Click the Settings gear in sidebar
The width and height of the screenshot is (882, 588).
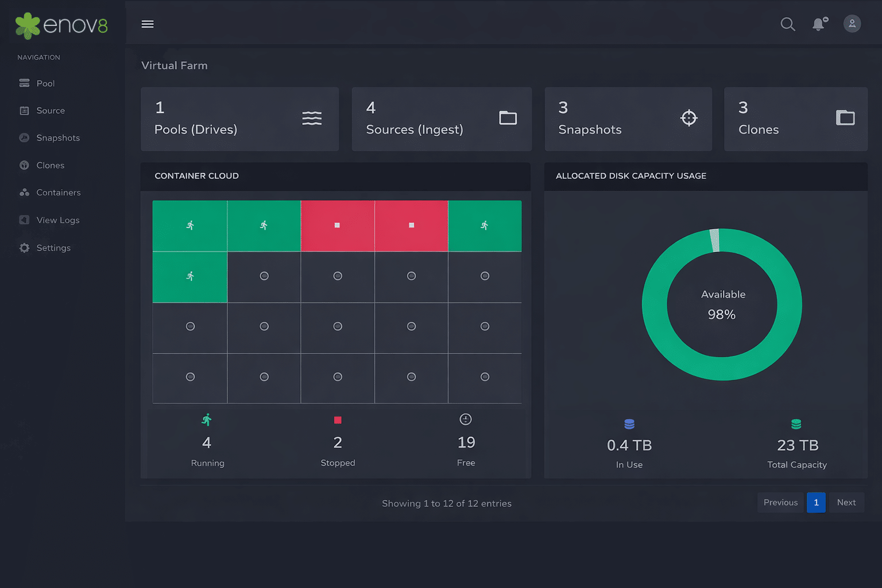coord(24,248)
